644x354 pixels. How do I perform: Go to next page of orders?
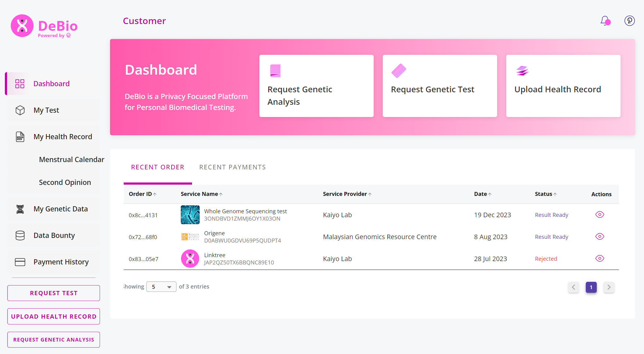click(x=609, y=287)
